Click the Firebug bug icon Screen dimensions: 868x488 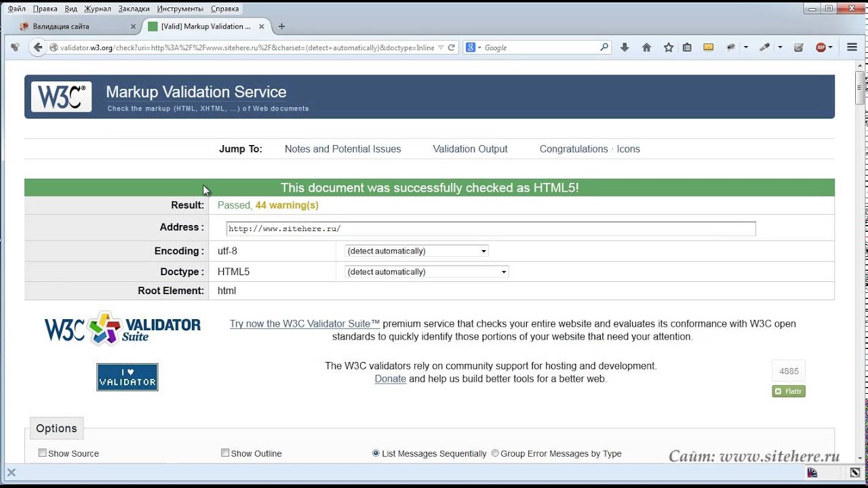pos(731,47)
